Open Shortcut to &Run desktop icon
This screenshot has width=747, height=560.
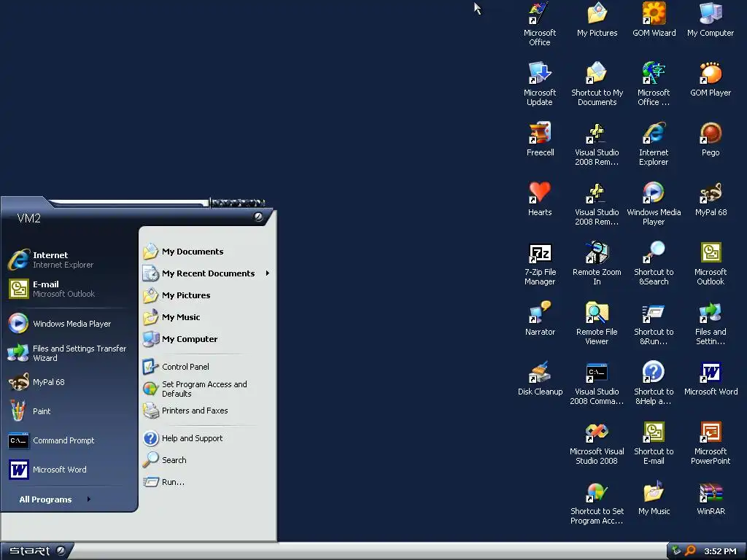coord(654,323)
